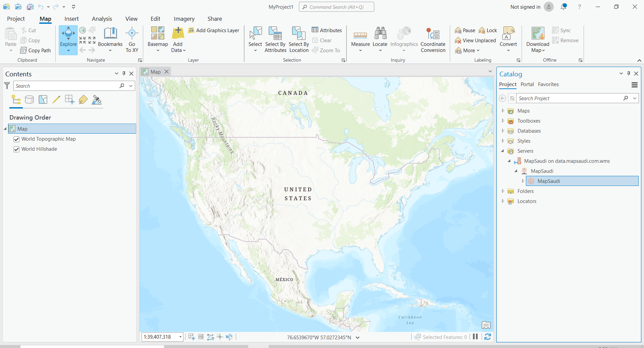Toggle auto-hide pin on Contents pane
The height and width of the screenshot is (348, 644).
click(x=124, y=74)
